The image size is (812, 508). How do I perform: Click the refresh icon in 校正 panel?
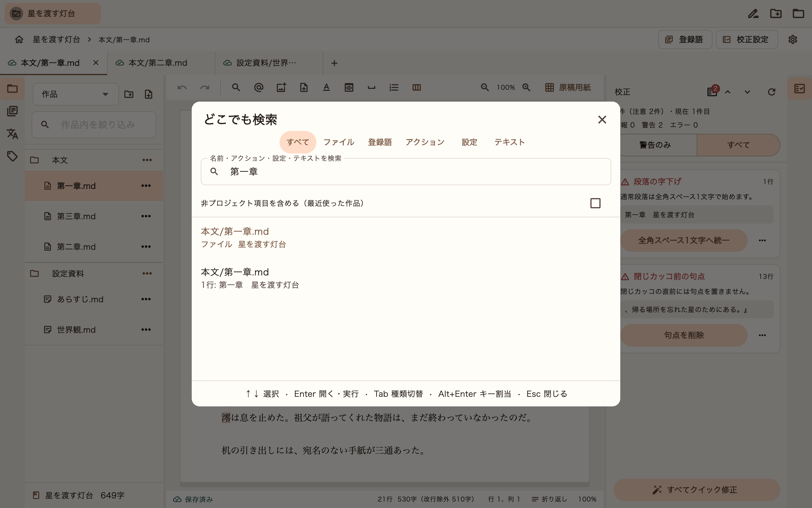pyautogui.click(x=771, y=92)
